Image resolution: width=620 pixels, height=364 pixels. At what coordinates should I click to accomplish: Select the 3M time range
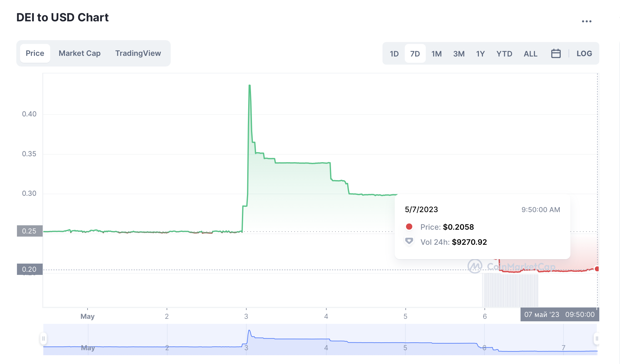coord(458,54)
